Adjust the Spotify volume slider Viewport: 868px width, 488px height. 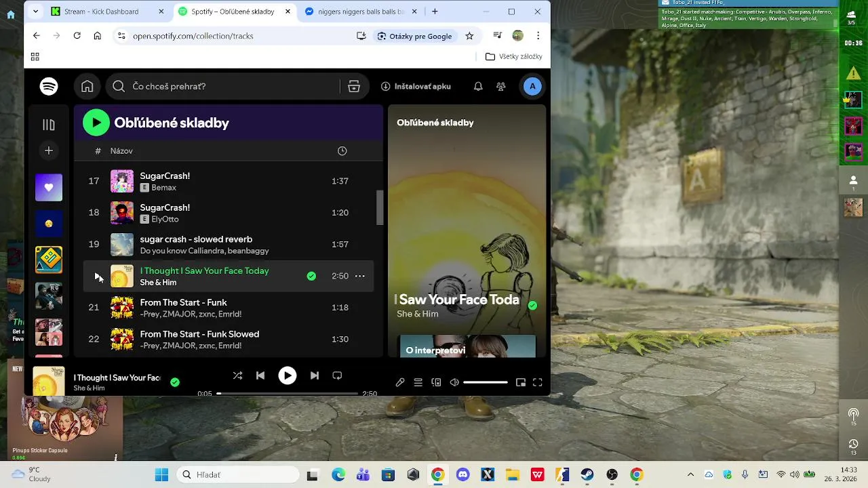pos(486,382)
